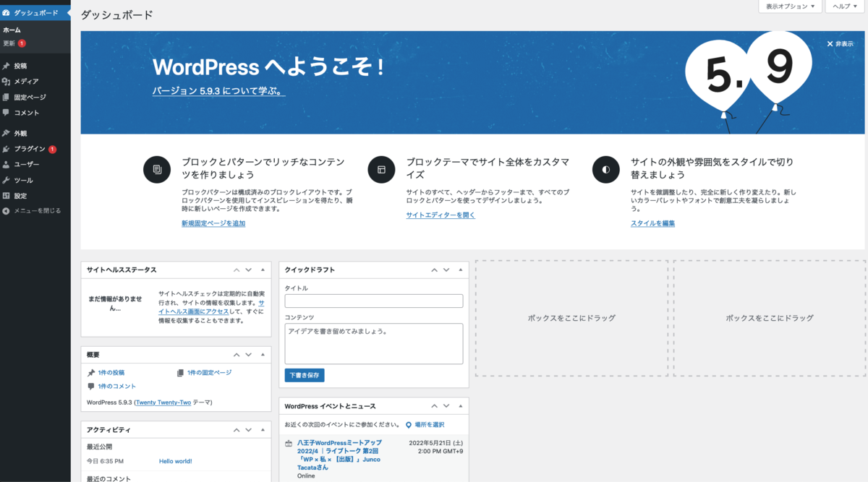868x482 pixels.
Task: Move アクティビティ box down
Action: click(249, 430)
